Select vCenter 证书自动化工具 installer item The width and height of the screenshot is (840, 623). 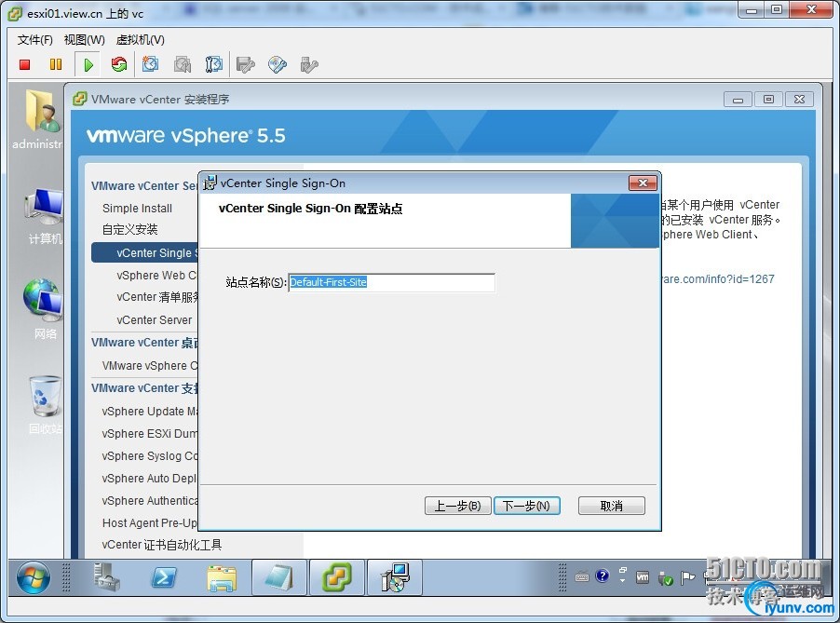point(162,545)
